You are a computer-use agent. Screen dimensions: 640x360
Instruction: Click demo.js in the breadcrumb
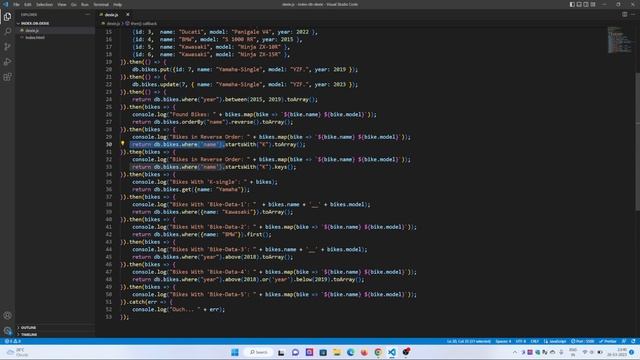(113, 24)
